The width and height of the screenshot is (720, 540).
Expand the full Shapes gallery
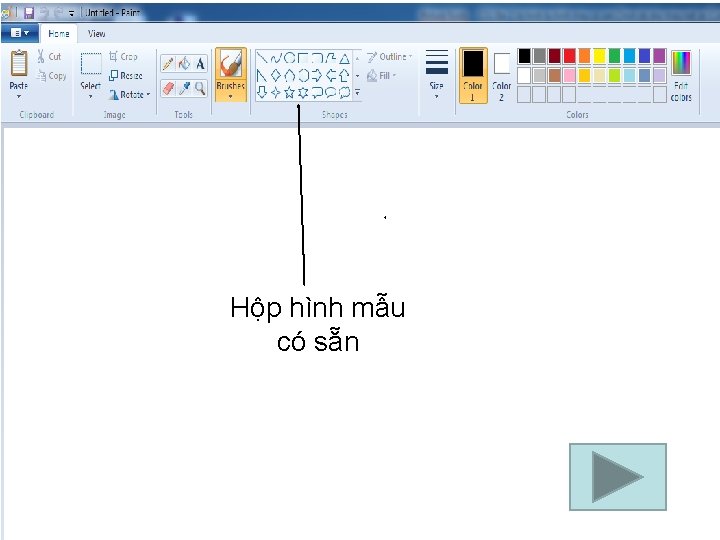click(358, 92)
